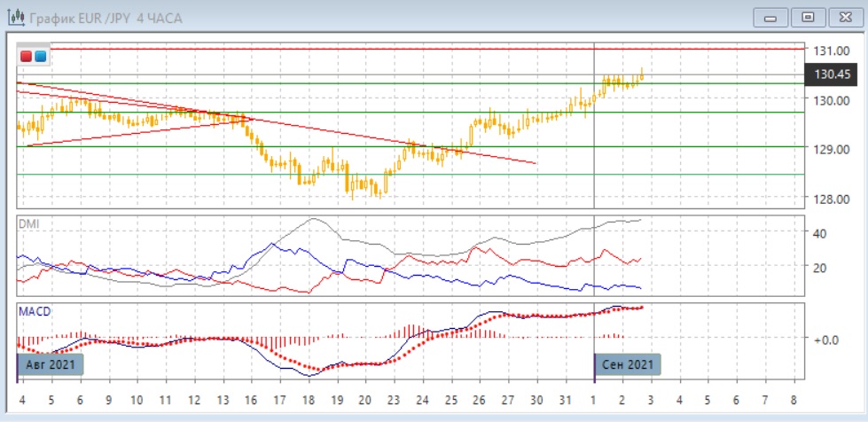The height and width of the screenshot is (422, 868).
Task: Maximize the EUR/JPY chart window
Action: click(x=808, y=18)
